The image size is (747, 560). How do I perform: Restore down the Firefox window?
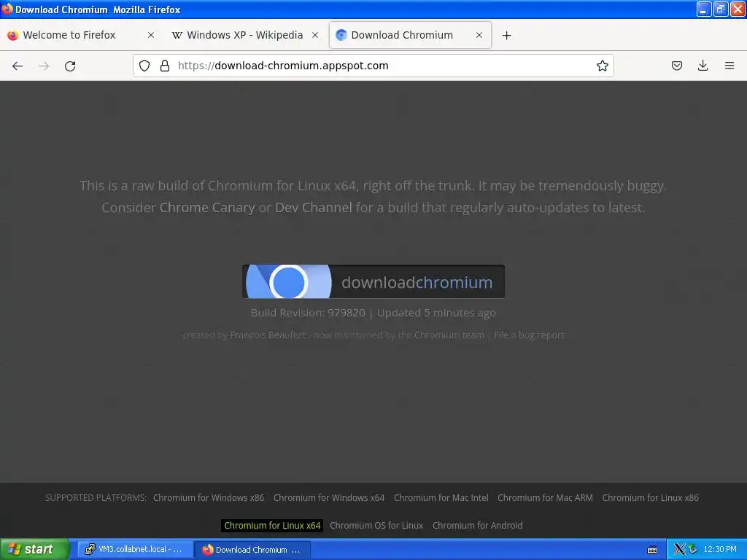point(721,9)
